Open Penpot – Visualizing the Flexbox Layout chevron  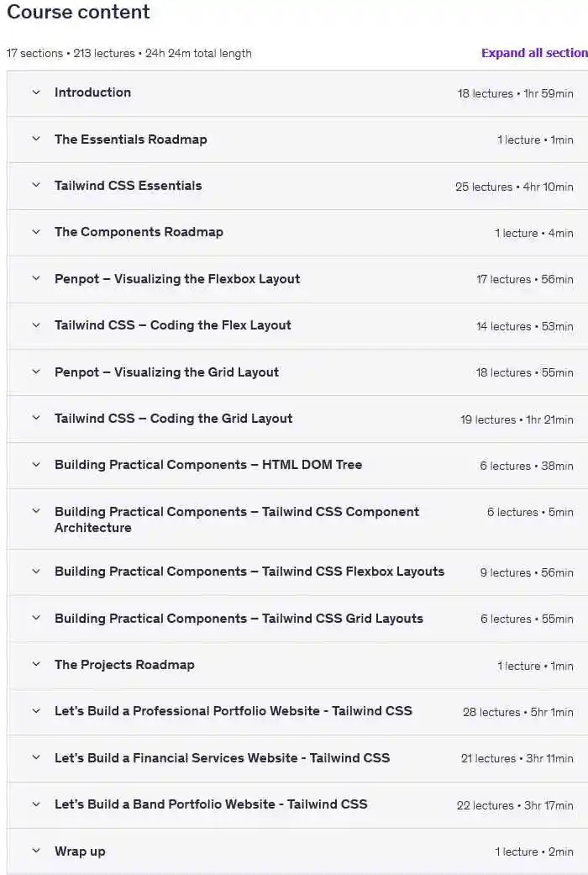click(x=35, y=278)
